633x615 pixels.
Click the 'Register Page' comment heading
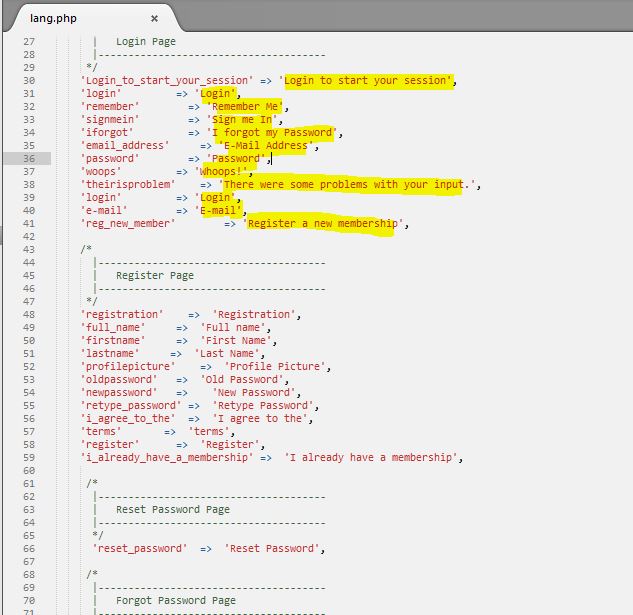tap(154, 276)
